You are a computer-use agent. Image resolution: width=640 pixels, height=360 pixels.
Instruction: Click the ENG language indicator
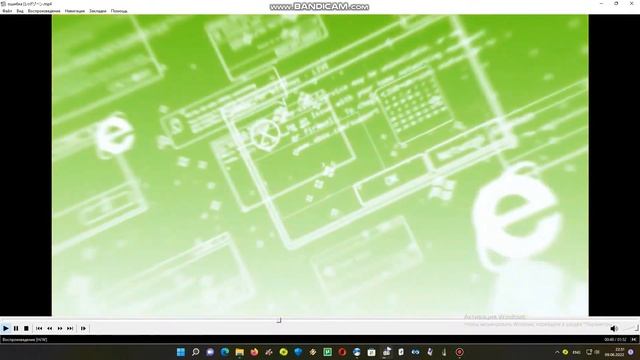577,352
